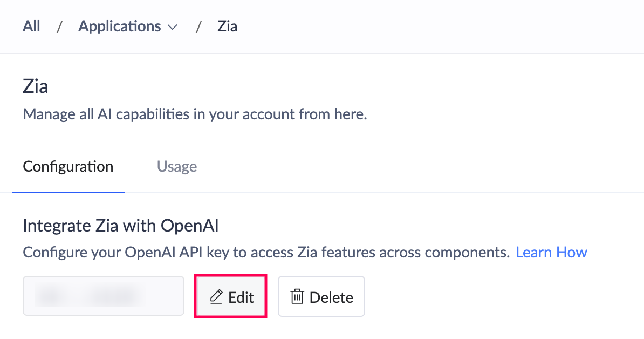Go to All in the breadcrumb
Screen dimensions: 644x339
click(x=31, y=26)
